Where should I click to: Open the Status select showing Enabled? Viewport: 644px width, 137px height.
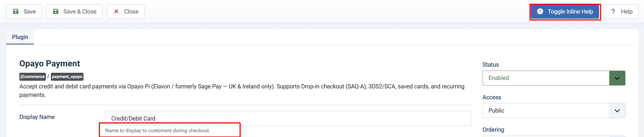pos(554,78)
